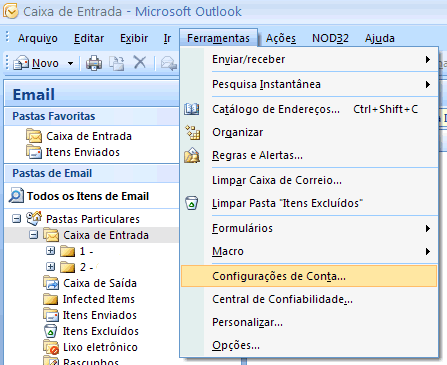
Task: Open the Ir menu
Action: (x=167, y=38)
